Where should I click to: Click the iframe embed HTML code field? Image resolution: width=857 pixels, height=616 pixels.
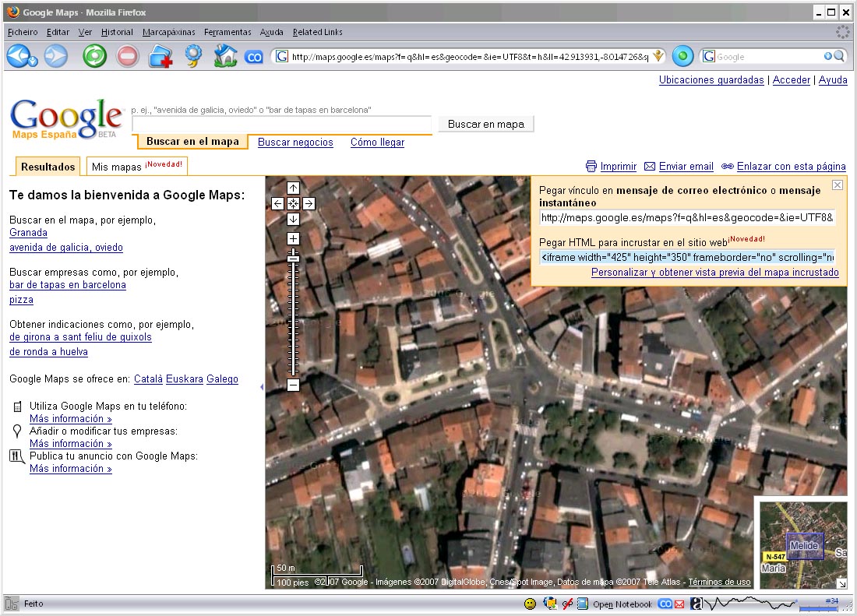click(688, 257)
